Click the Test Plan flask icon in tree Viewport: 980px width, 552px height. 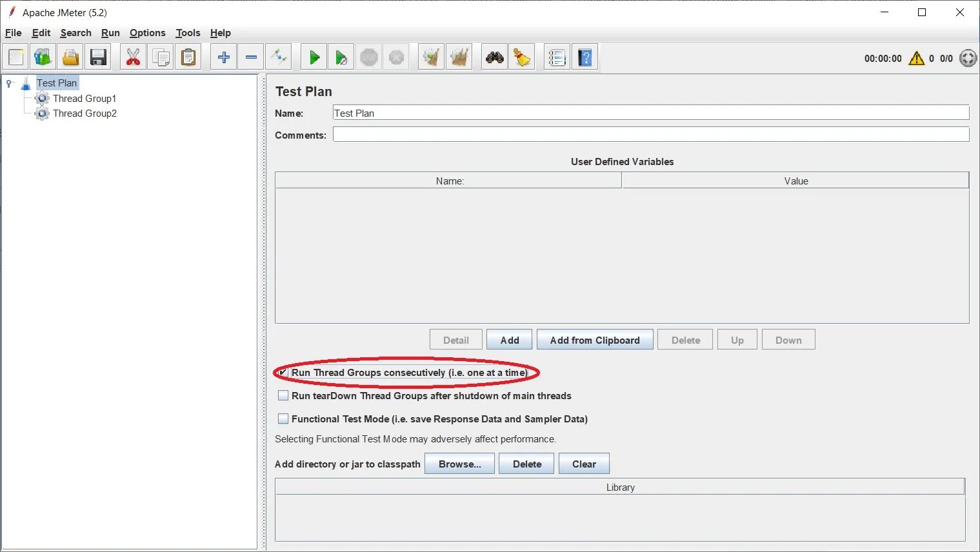(x=26, y=83)
